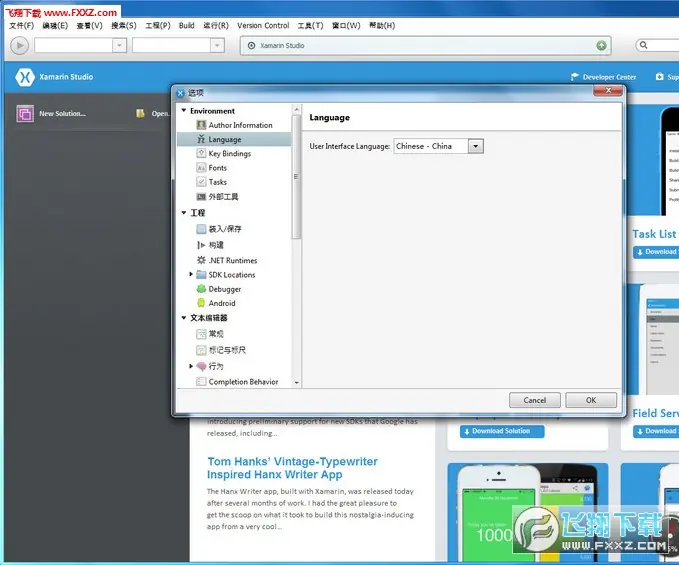Open the 帮助(H) menu
The height and width of the screenshot is (565, 679).
point(382,26)
